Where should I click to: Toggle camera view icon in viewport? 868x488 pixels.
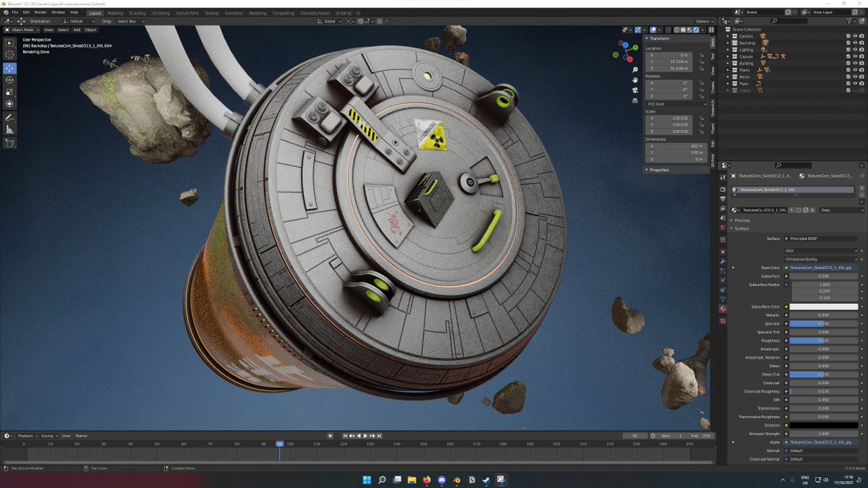pyautogui.click(x=634, y=90)
